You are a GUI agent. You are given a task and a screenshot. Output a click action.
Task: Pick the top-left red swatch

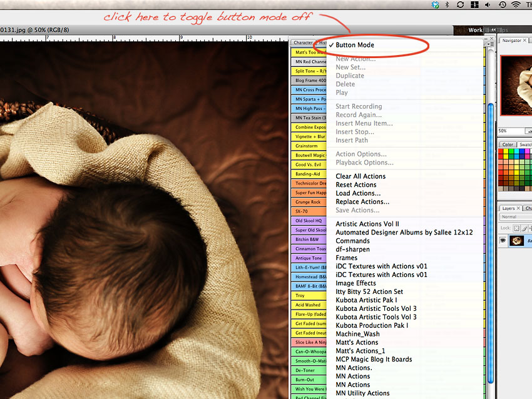[501, 151]
